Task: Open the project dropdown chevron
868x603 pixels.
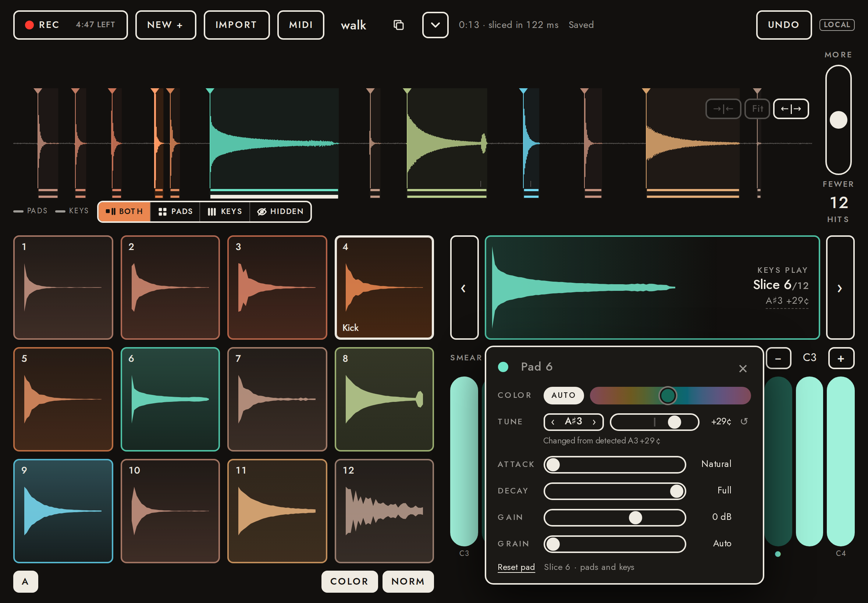Action: (435, 25)
